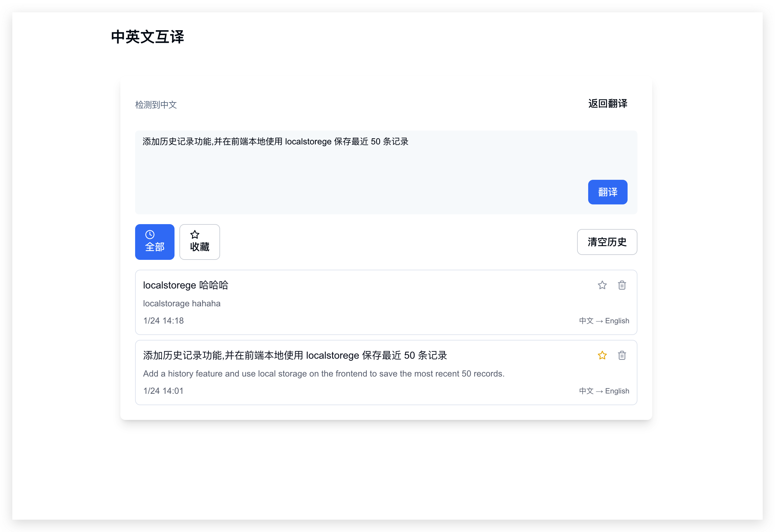Delete the 添加历史记录功能 history entry

coord(621,355)
